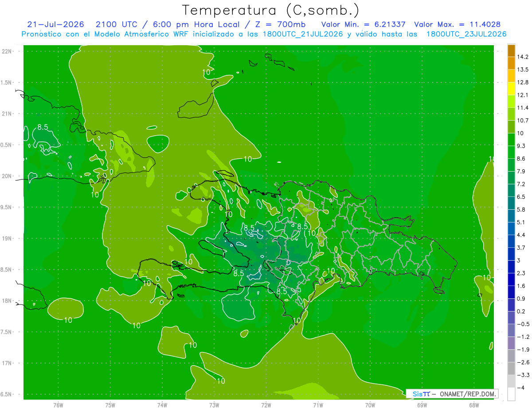Viewport: 532px width, 411px height.
Task: Click the '2100 UTC' time text
Action: [117, 24]
